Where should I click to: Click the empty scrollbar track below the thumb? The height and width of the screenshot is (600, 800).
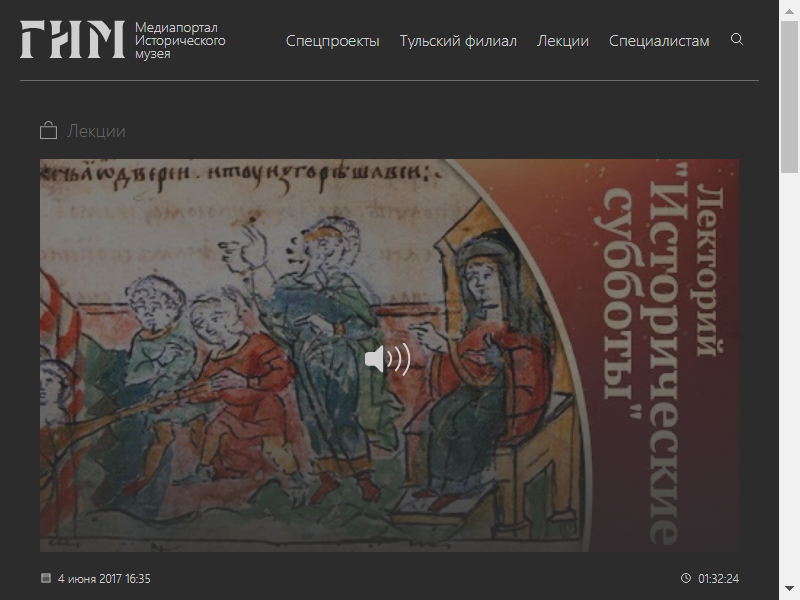click(789, 400)
